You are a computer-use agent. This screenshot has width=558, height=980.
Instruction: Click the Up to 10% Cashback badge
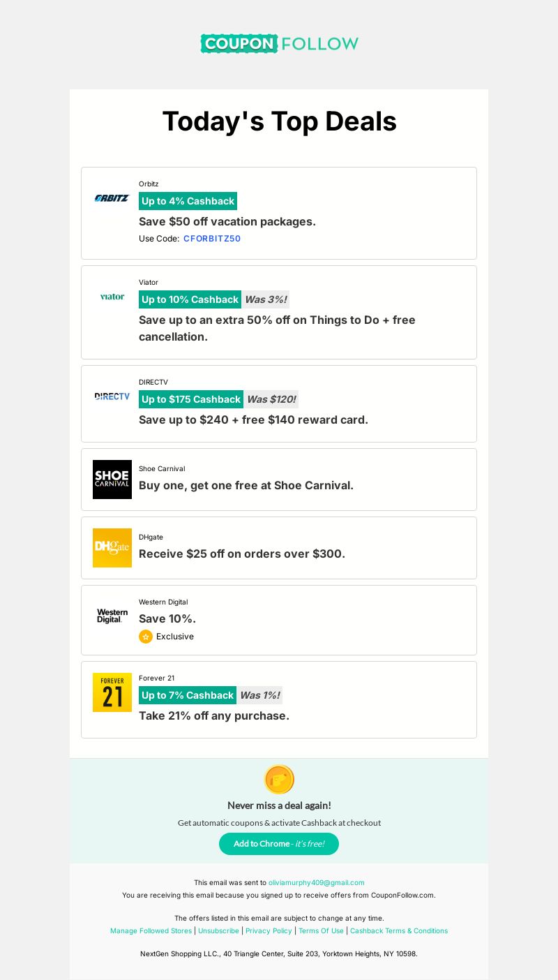[190, 299]
